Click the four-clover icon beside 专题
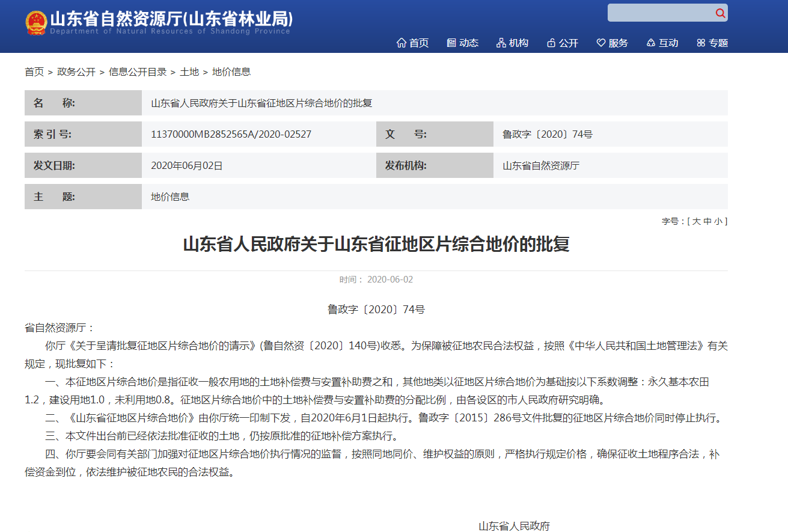 (x=701, y=43)
